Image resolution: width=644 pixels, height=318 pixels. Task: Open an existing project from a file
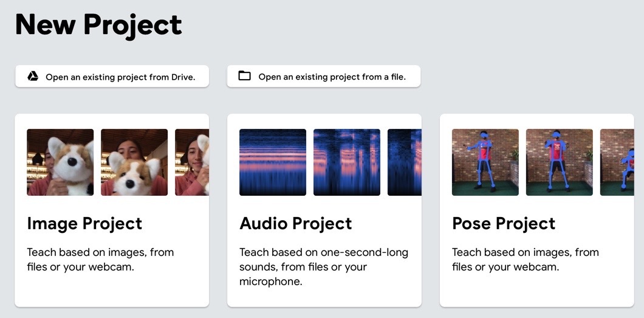tap(324, 77)
